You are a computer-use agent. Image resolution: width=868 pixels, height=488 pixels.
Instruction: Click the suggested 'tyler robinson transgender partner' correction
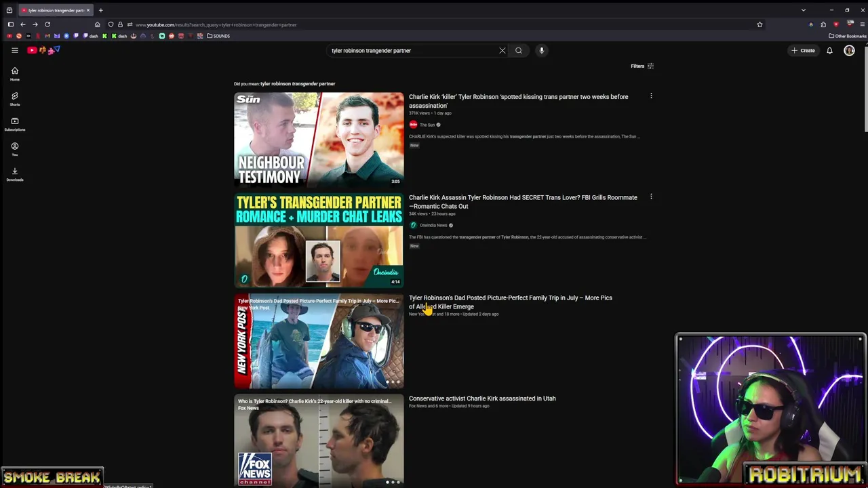pos(298,83)
